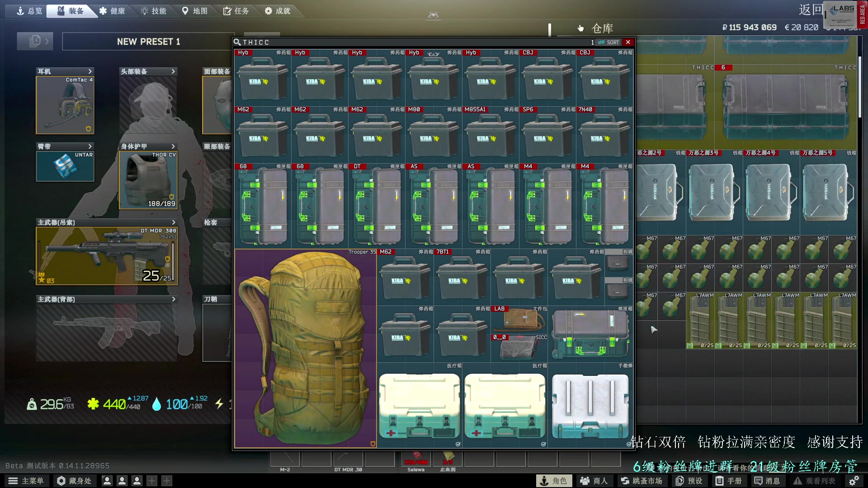Open the preset list dropdown beside NEW PRESET 1
This screenshot has width=868, height=488.
point(35,42)
